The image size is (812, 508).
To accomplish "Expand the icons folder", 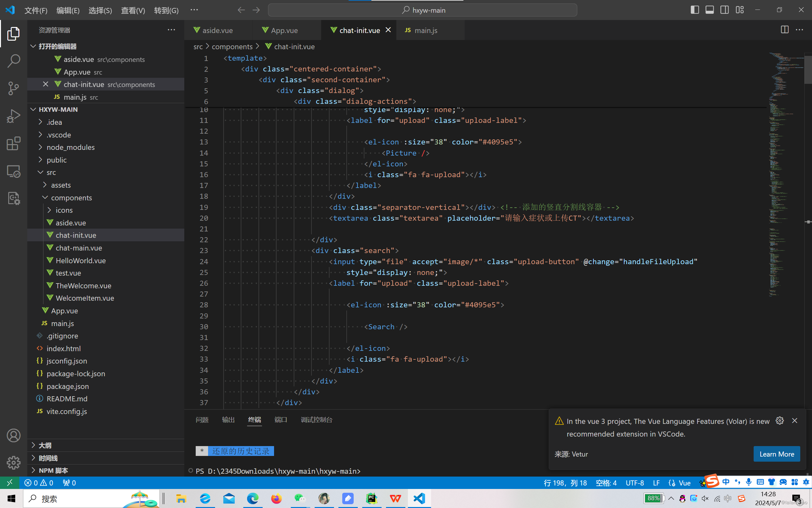I will pyautogui.click(x=106, y=210).
